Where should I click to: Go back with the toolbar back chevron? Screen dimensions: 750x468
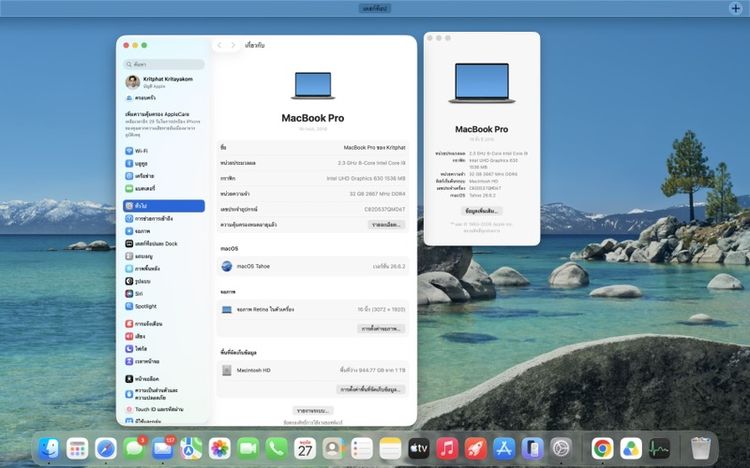click(x=219, y=45)
